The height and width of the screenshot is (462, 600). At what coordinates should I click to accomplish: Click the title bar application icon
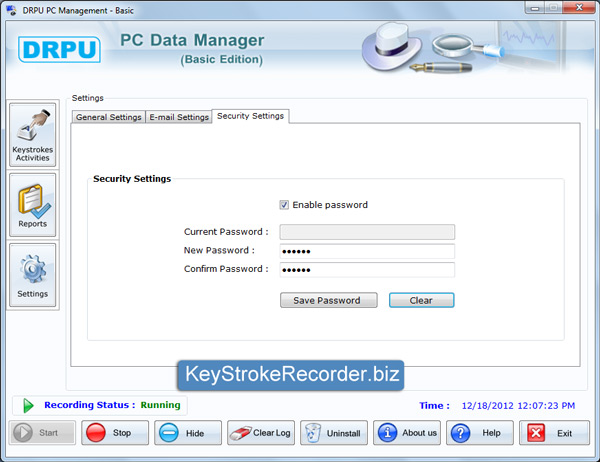coord(11,10)
